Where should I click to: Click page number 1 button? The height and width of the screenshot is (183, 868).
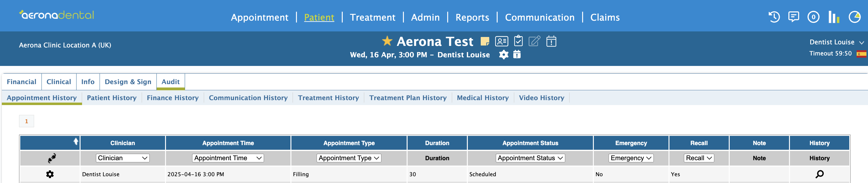pyautogui.click(x=26, y=121)
